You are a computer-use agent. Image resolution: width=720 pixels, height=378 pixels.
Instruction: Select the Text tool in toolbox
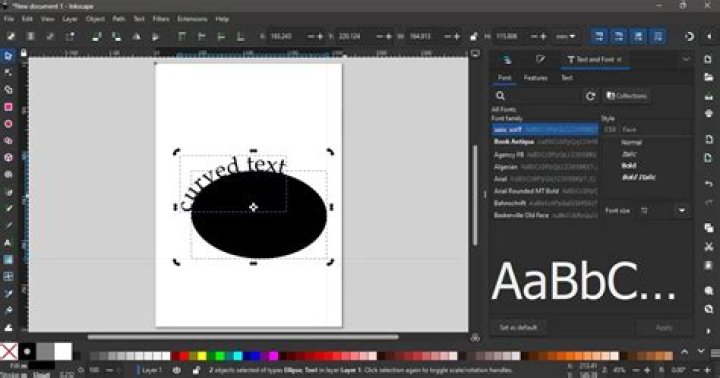click(x=8, y=243)
